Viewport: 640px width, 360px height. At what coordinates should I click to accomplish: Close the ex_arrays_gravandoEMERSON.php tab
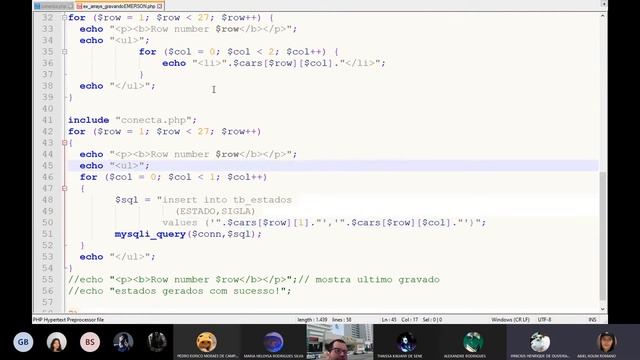160,6
